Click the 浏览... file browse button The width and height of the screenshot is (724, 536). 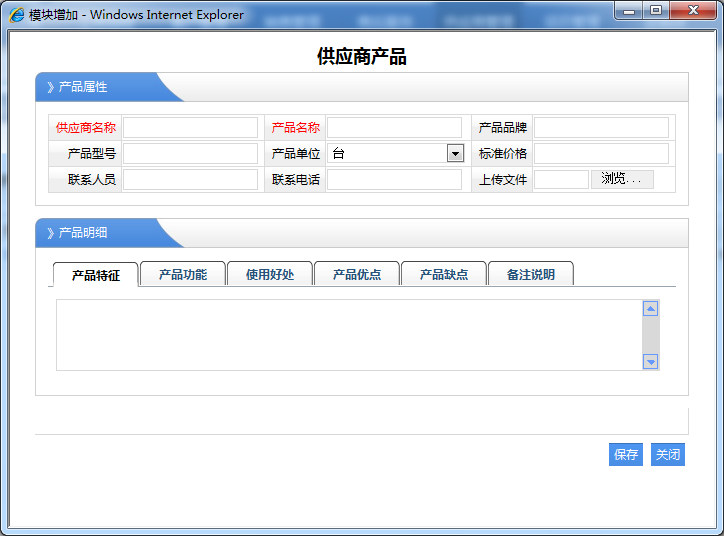tap(622, 179)
